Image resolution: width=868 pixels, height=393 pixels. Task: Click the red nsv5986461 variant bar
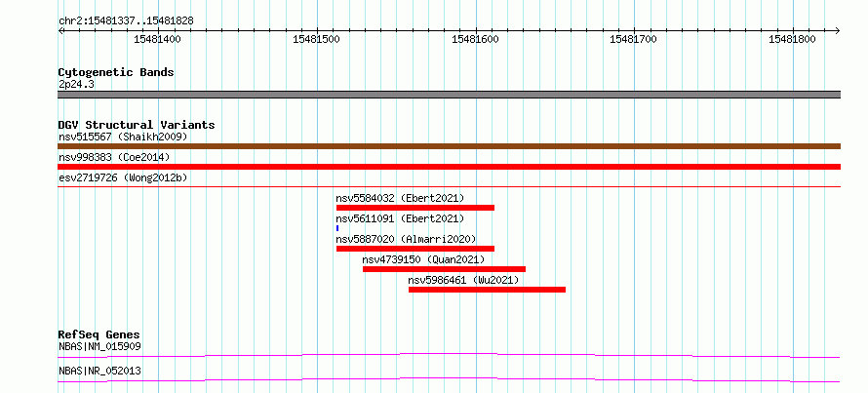click(487, 290)
